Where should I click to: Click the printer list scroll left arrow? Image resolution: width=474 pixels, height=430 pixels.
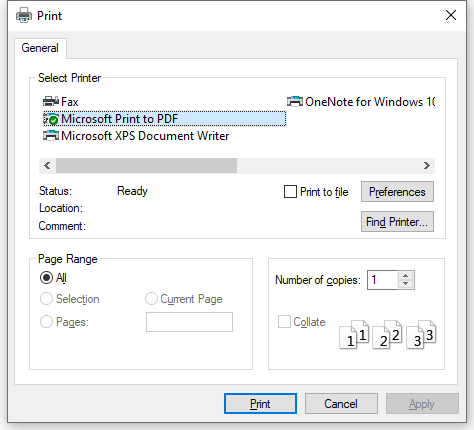tap(47, 165)
